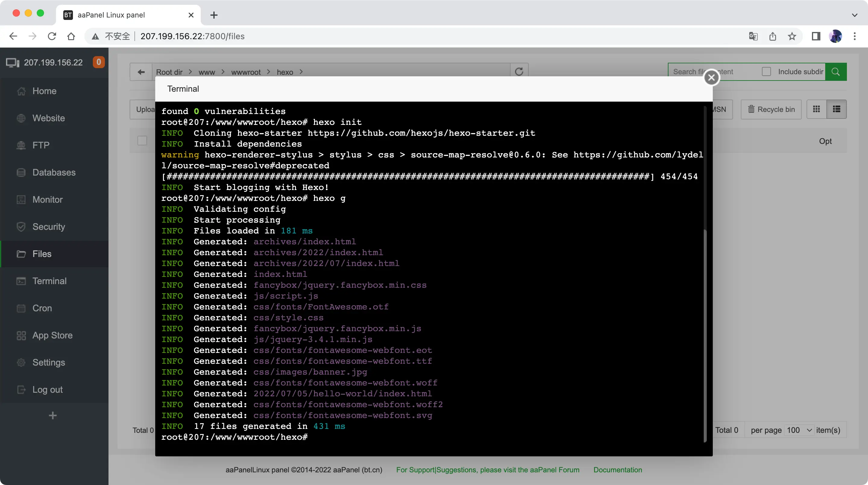Check the select-all files checkbox
This screenshot has width=868, height=485.
[142, 141]
